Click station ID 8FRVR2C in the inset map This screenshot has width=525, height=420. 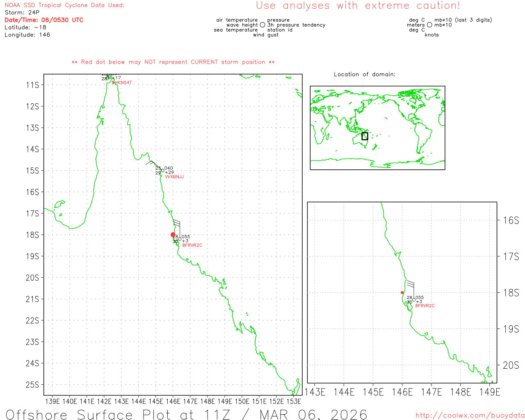(425, 306)
